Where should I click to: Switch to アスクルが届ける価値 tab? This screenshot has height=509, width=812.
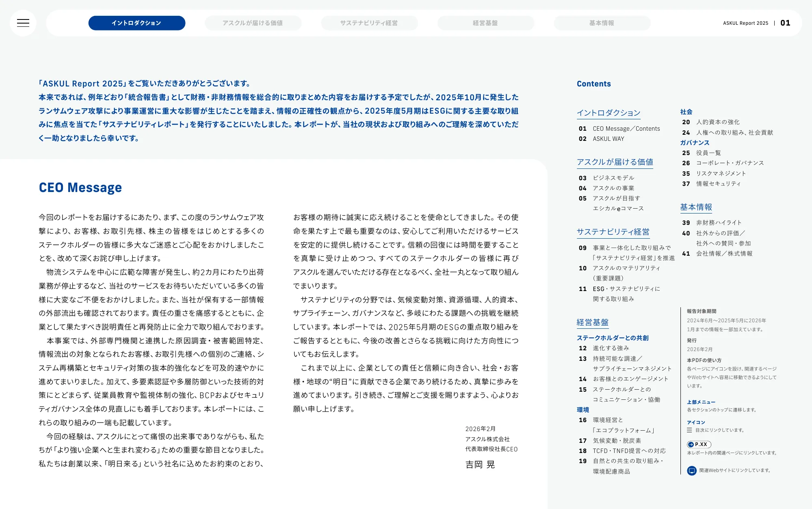pyautogui.click(x=253, y=23)
